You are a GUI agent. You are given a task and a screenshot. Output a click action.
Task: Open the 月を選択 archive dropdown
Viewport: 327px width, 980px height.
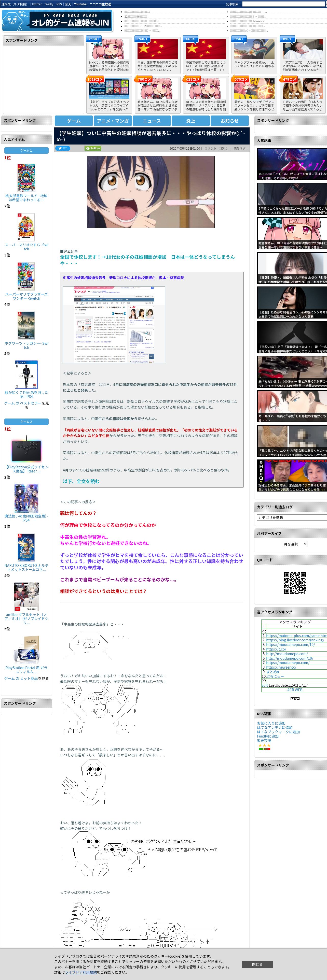coord(295,544)
